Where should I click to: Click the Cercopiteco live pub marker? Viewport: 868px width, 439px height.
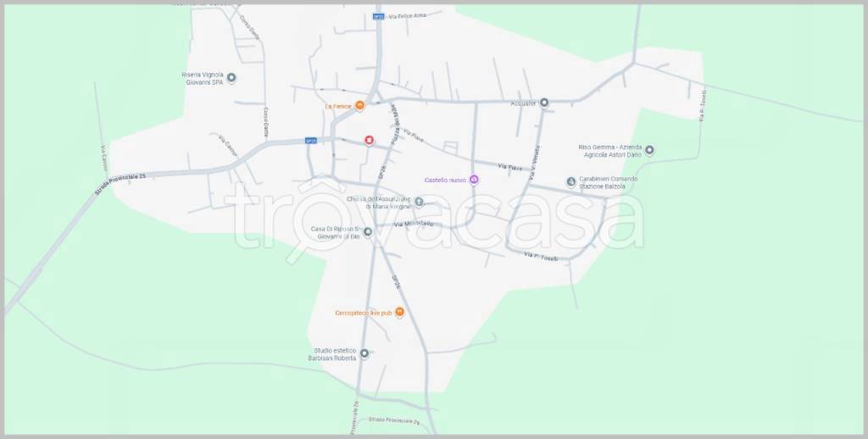400,312
